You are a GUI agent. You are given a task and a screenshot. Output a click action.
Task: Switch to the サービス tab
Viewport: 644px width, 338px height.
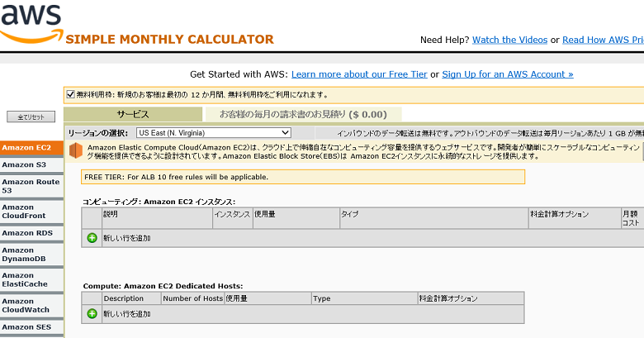coord(133,114)
